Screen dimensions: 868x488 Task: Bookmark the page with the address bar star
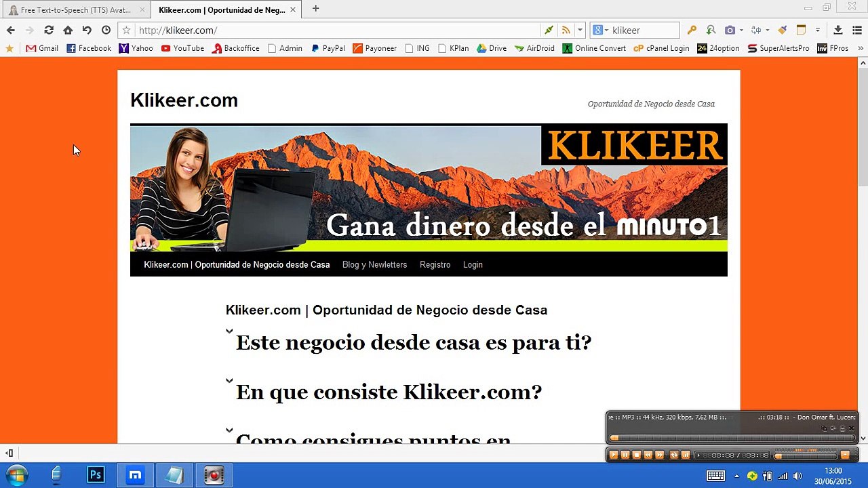pyautogui.click(x=126, y=30)
